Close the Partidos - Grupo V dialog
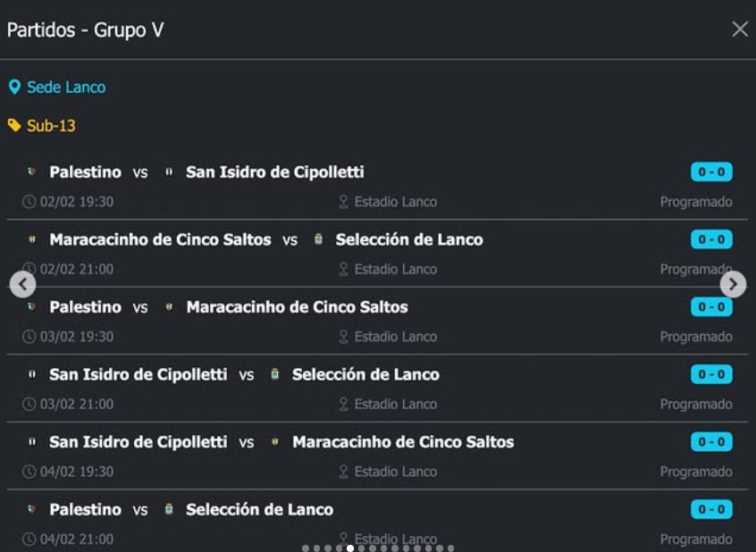756x552 pixels. click(740, 29)
